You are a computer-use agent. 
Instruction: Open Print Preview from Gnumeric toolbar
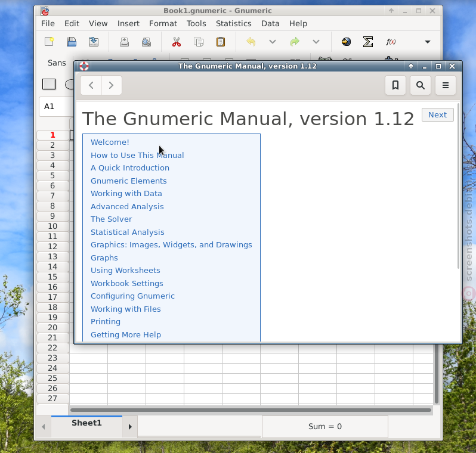tap(146, 42)
